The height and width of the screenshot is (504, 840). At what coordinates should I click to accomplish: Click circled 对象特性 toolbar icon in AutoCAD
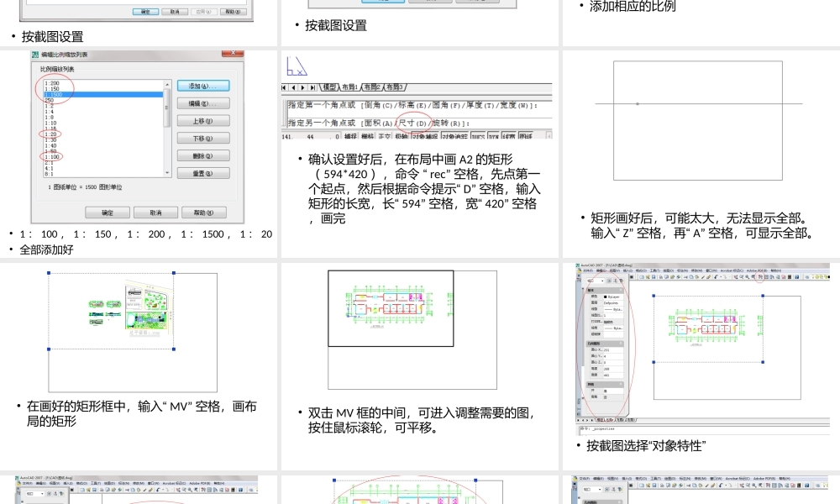pos(759,277)
